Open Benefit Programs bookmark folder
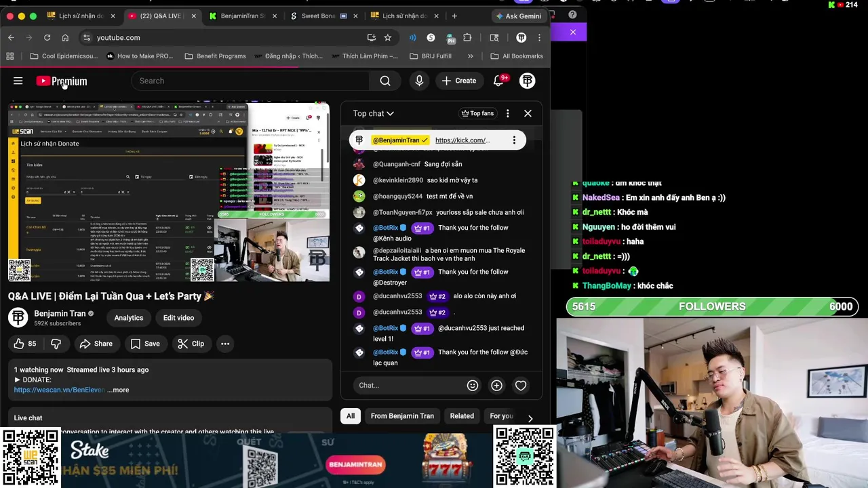 215,56
